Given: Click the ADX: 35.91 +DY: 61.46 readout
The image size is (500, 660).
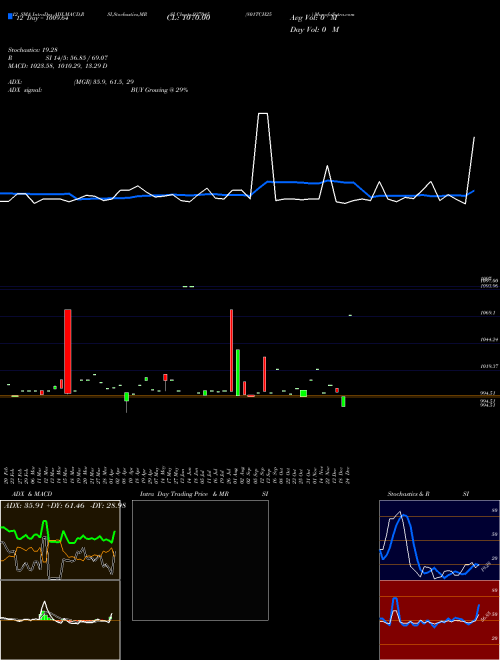Looking at the screenshot, I should [x=63, y=506].
